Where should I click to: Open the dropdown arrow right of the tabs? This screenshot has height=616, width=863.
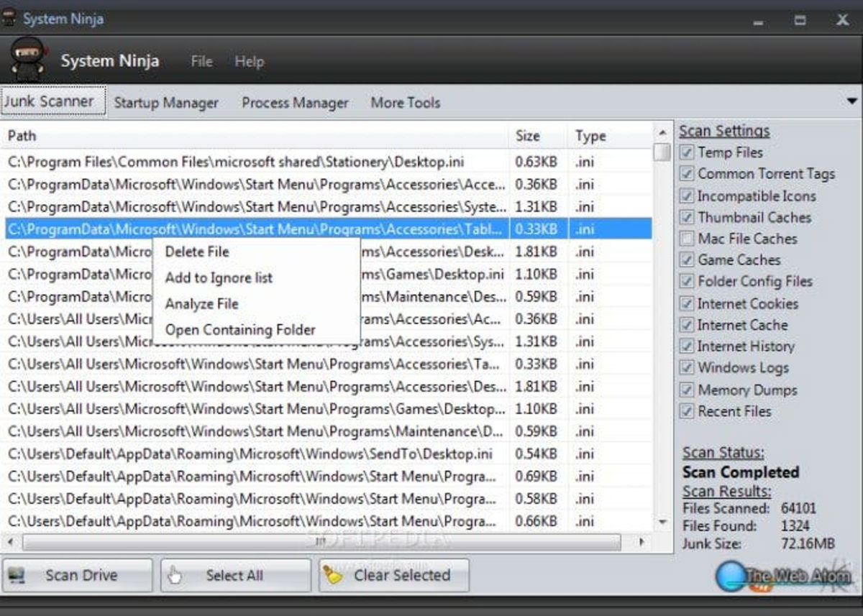tap(851, 103)
